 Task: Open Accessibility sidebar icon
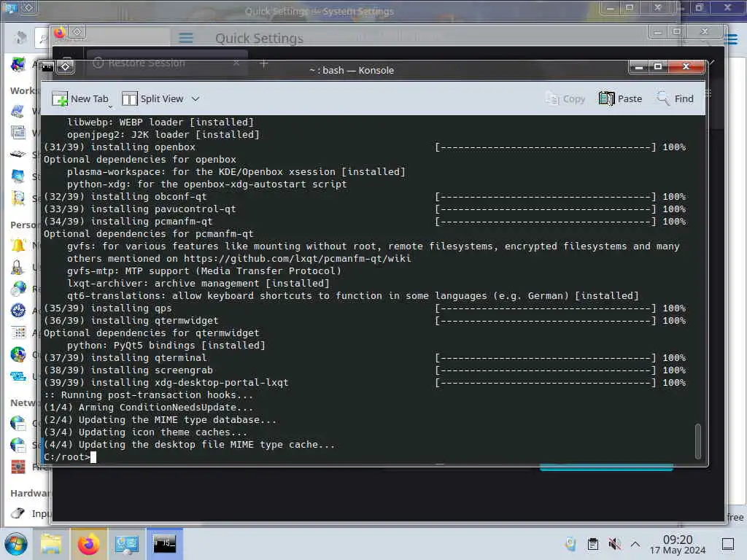point(18,310)
